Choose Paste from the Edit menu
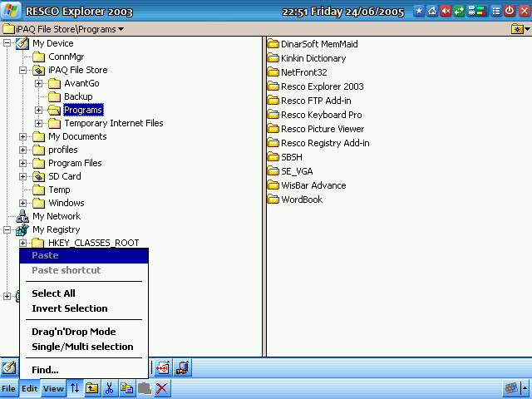 84,255
